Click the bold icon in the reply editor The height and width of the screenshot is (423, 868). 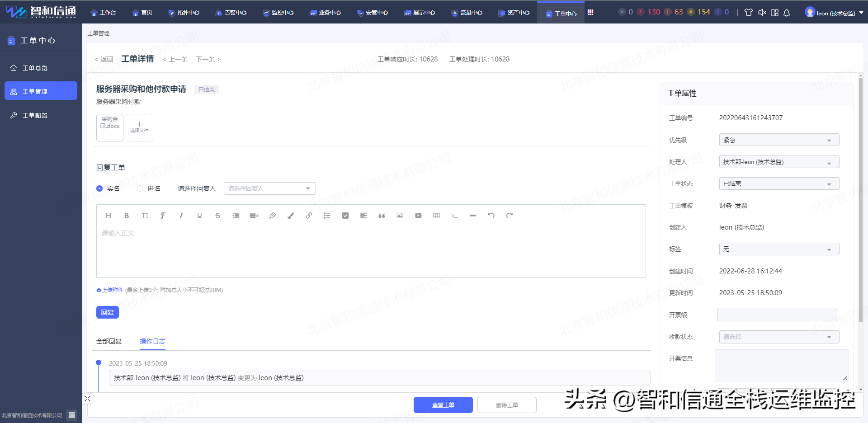pos(127,216)
